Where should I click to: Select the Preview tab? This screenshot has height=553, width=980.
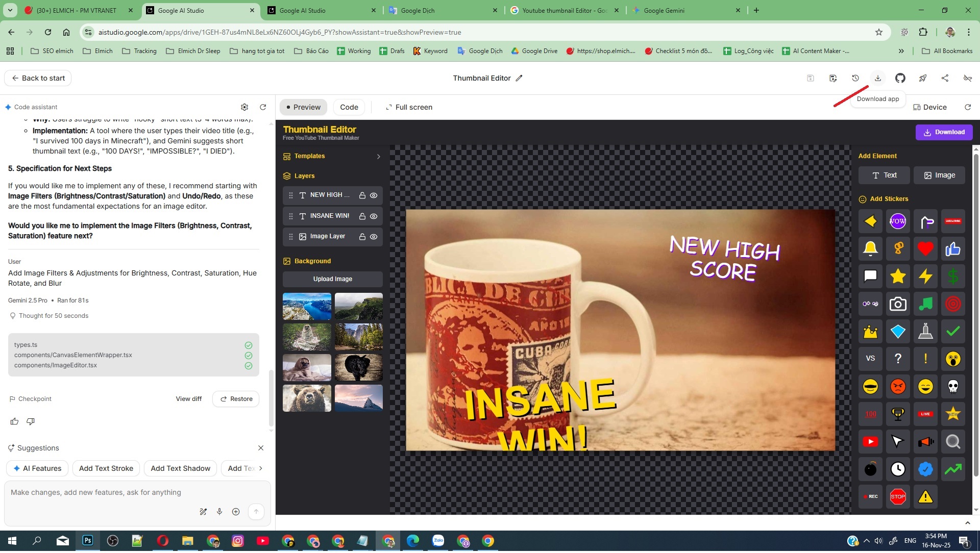(x=304, y=107)
